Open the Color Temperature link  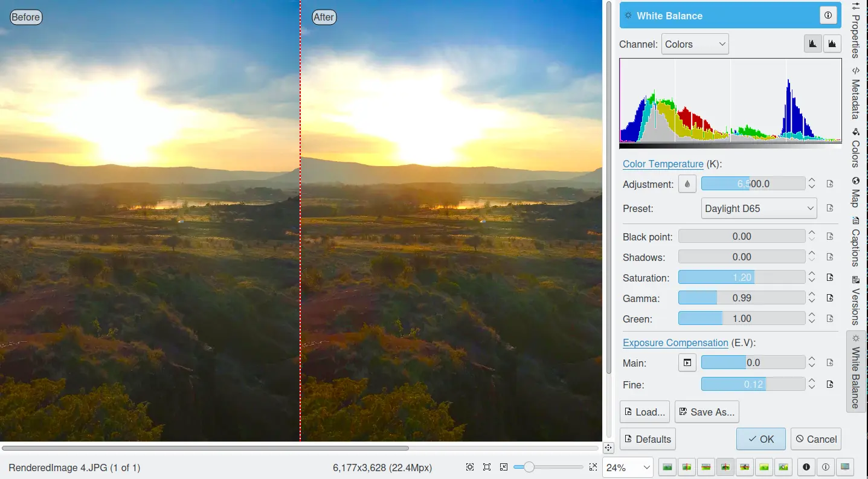663,164
